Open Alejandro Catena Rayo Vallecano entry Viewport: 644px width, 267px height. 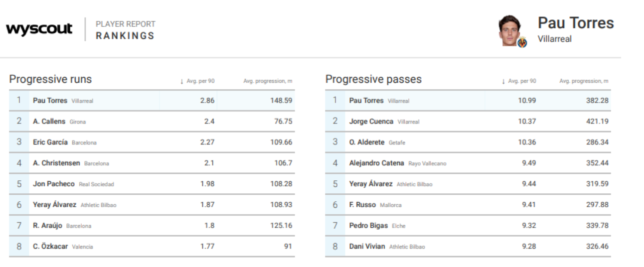coord(468,163)
